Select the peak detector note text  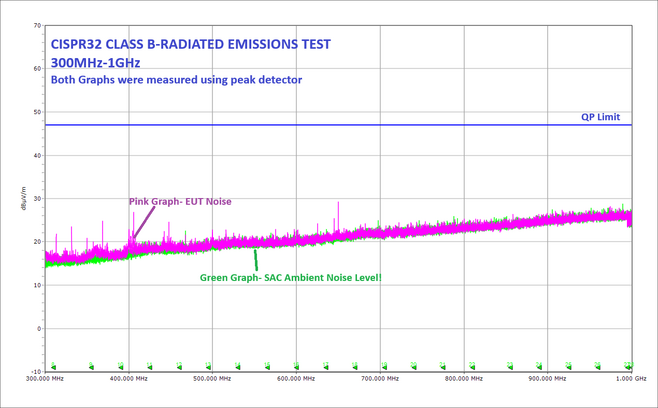(176, 80)
